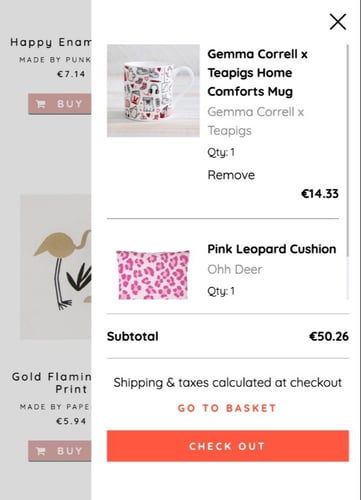Proceed with the Check Out button
The image size is (361, 500).
(x=228, y=446)
